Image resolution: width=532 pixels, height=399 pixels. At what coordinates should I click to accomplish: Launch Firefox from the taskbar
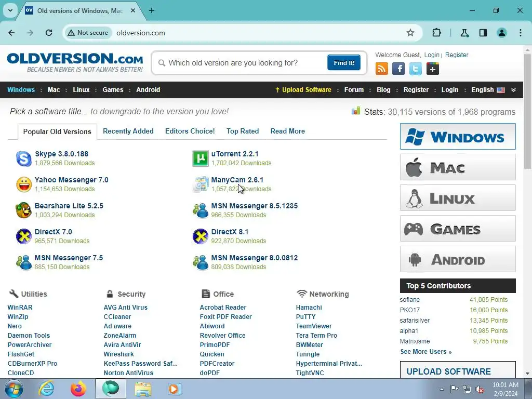coord(78,389)
